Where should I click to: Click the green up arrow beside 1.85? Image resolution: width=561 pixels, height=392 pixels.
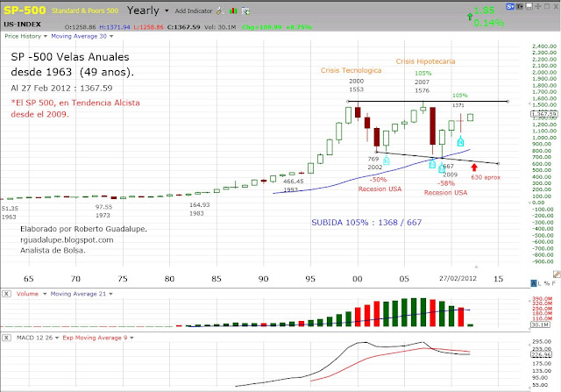tap(470, 17)
